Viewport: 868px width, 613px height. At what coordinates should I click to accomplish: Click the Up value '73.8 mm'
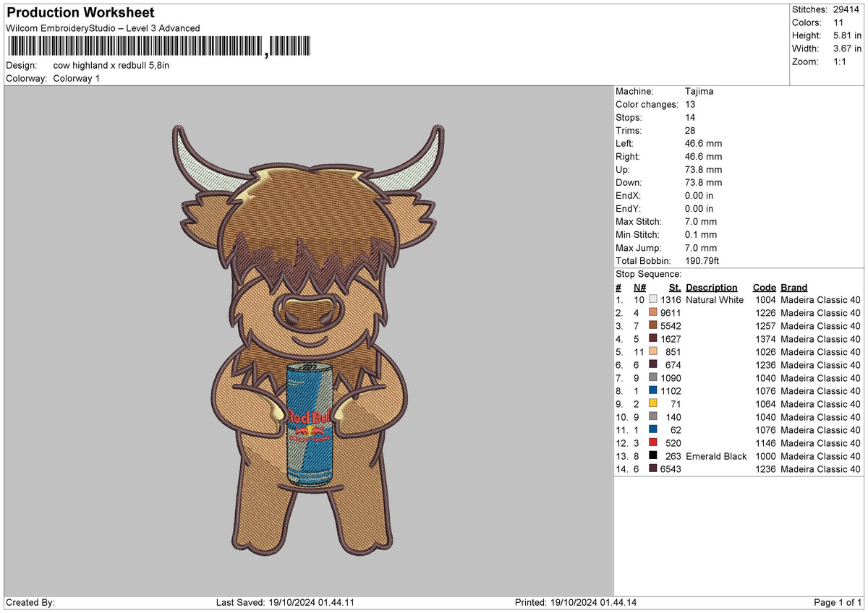coord(703,170)
